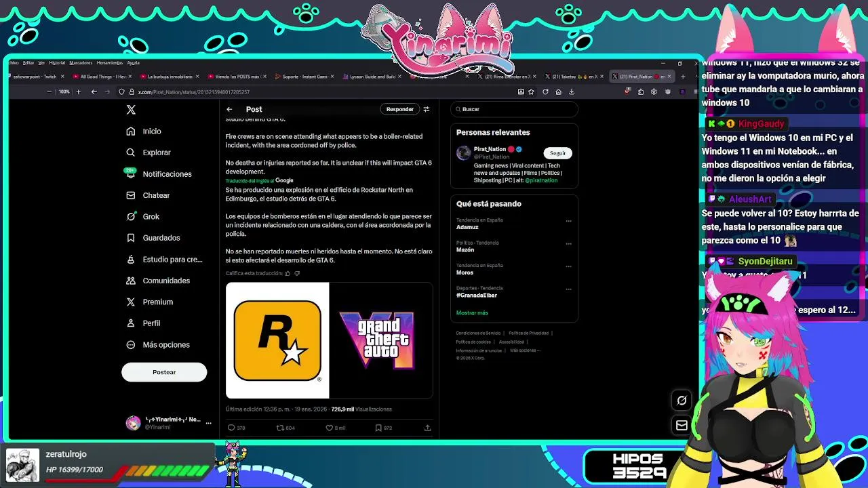Screen dimensions: 868x488
Task: Open the Rockstar logo image
Action: pyautogui.click(x=277, y=340)
